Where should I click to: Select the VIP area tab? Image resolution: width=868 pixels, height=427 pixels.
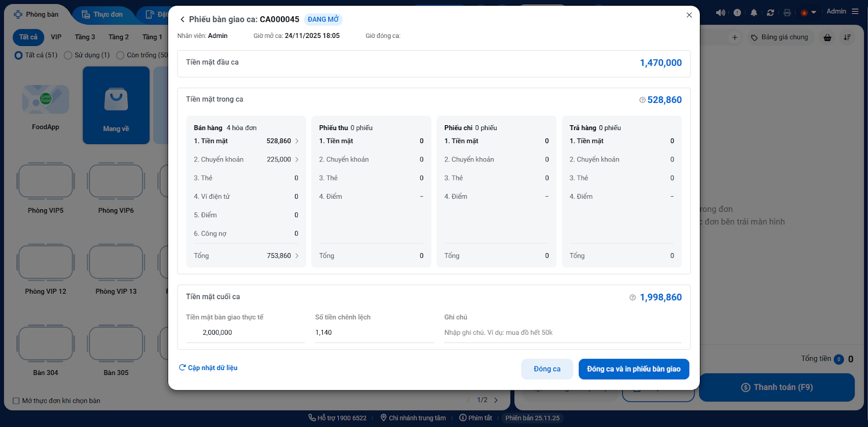click(56, 37)
